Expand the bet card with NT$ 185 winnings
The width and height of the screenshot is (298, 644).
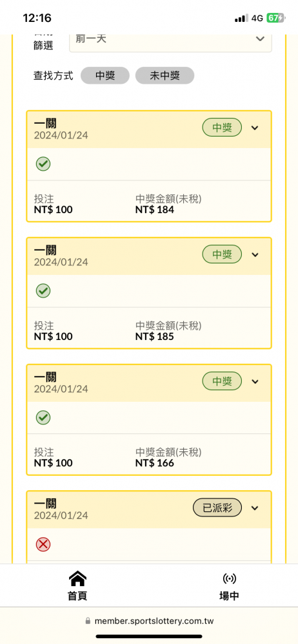click(x=255, y=254)
